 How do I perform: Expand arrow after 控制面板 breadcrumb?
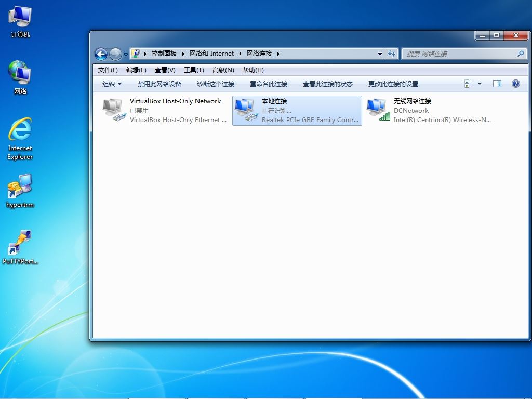point(183,54)
